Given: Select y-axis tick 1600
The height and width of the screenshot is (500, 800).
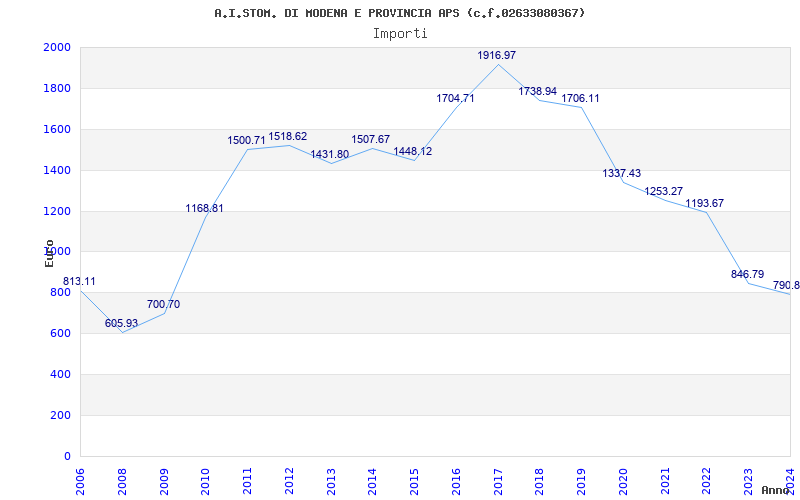Looking at the screenshot, I should [x=57, y=130].
